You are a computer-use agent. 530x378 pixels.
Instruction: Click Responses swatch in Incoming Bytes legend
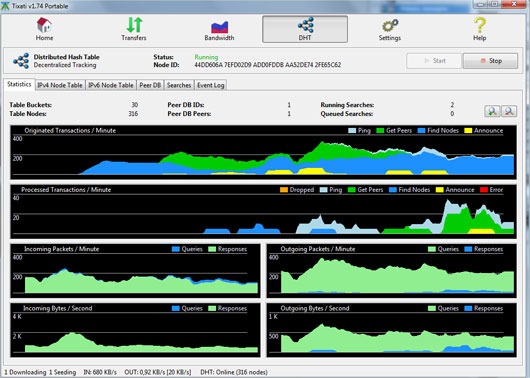click(212, 308)
